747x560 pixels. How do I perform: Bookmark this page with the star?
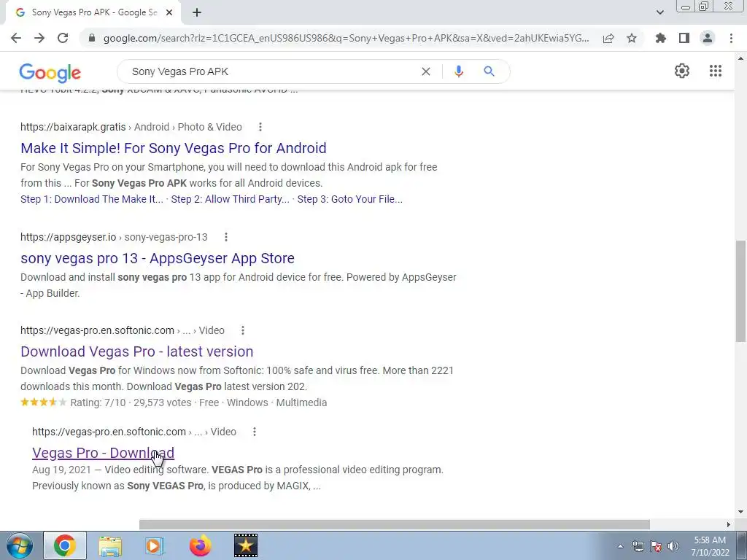pyautogui.click(x=632, y=38)
